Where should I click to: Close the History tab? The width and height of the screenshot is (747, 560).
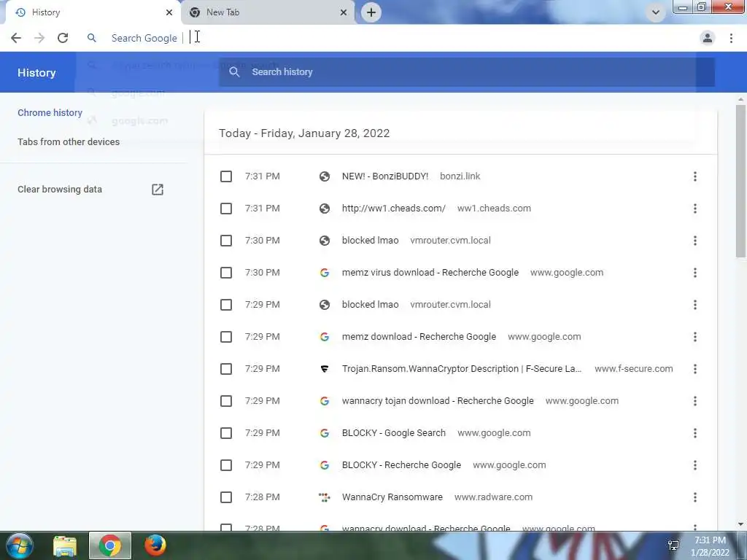point(169,12)
